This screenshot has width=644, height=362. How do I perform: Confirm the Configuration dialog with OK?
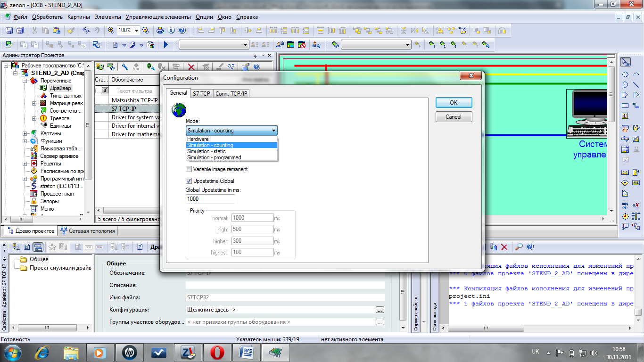[x=454, y=102]
